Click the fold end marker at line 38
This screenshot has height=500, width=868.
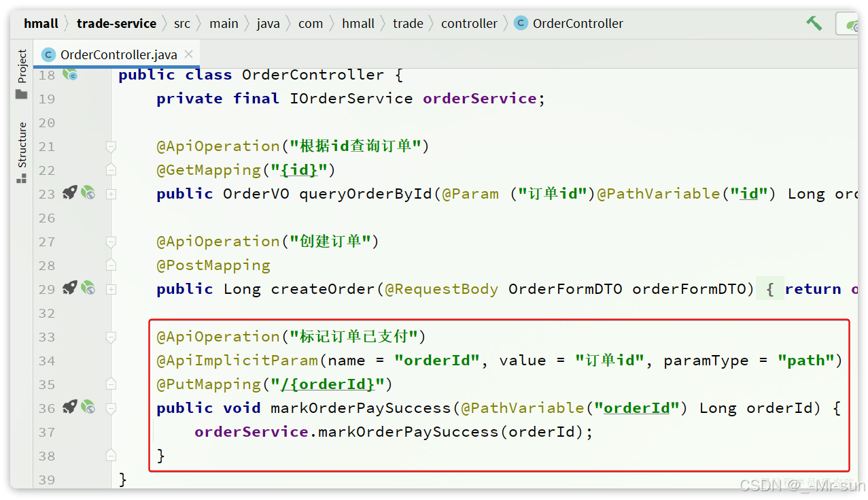point(111,455)
